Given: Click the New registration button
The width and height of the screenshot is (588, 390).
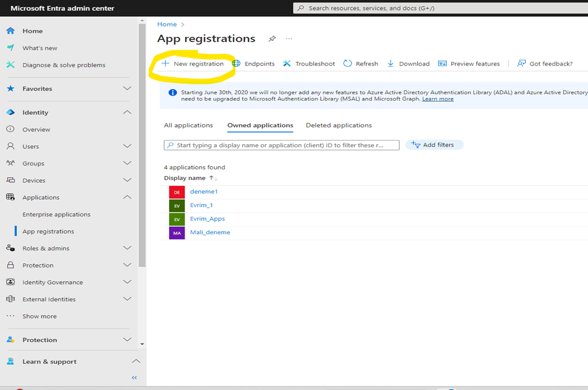Looking at the screenshot, I should click(192, 63).
